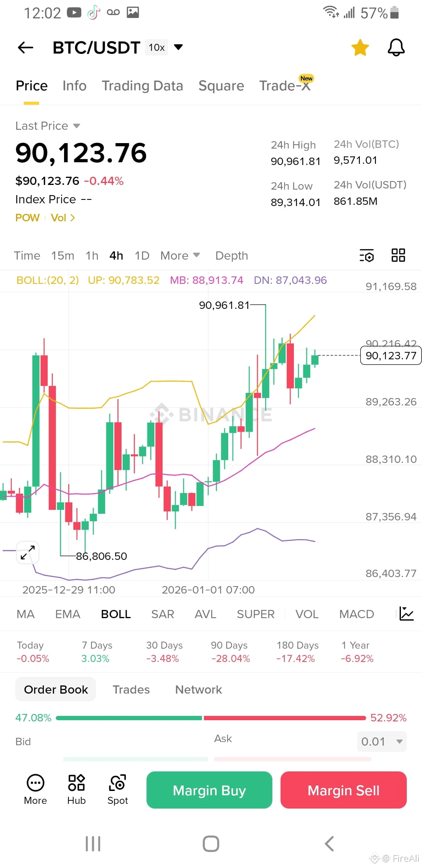The image size is (422, 868).
Task: Switch to Spot trading icon
Action: click(x=118, y=789)
